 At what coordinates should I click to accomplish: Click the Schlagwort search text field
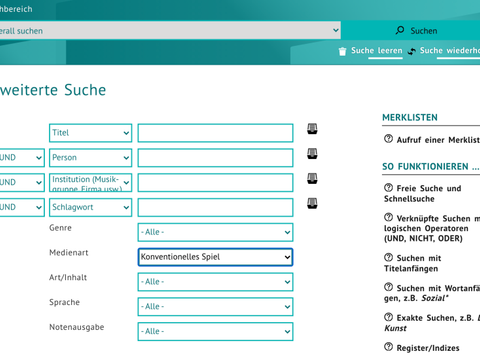215,207
